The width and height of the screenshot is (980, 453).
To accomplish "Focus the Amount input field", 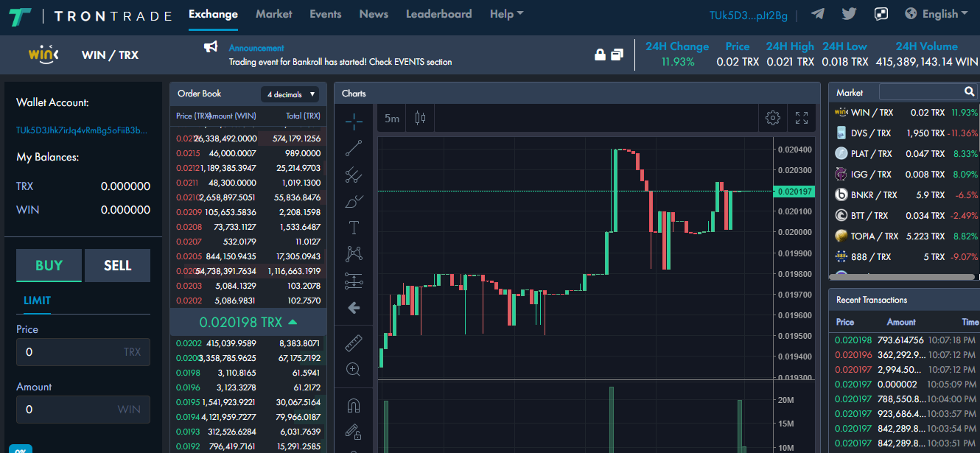I will (83, 410).
